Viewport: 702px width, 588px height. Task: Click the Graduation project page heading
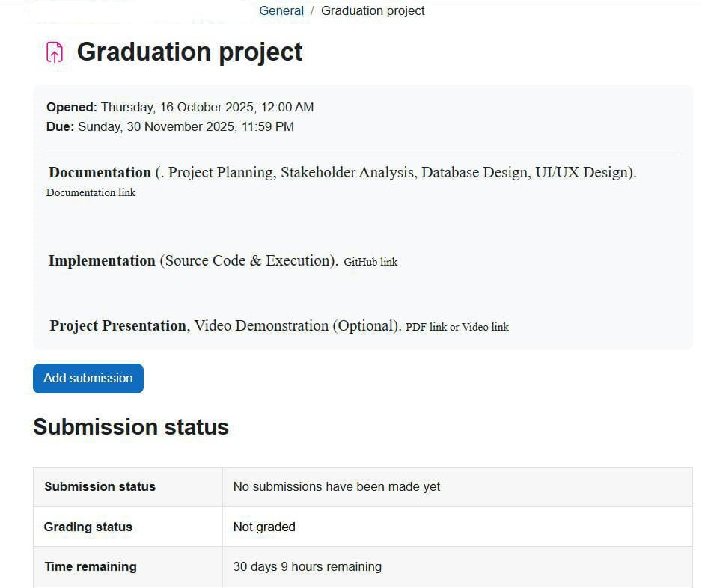(189, 52)
